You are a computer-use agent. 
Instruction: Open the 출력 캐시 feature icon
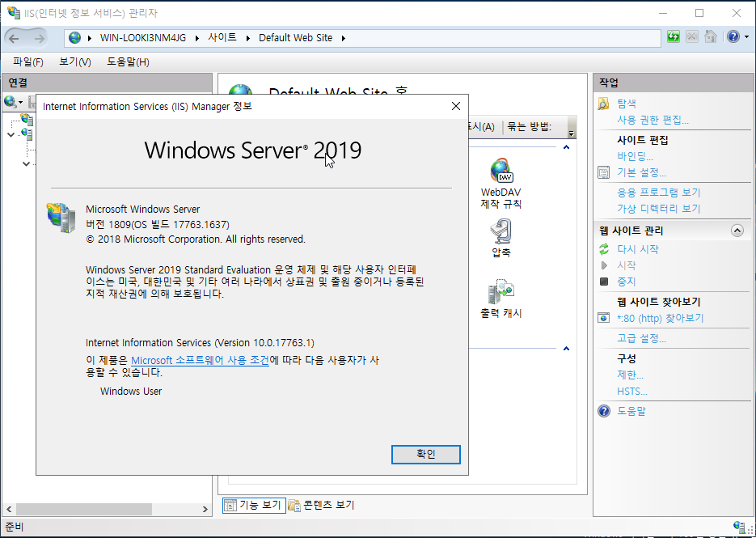click(501, 299)
